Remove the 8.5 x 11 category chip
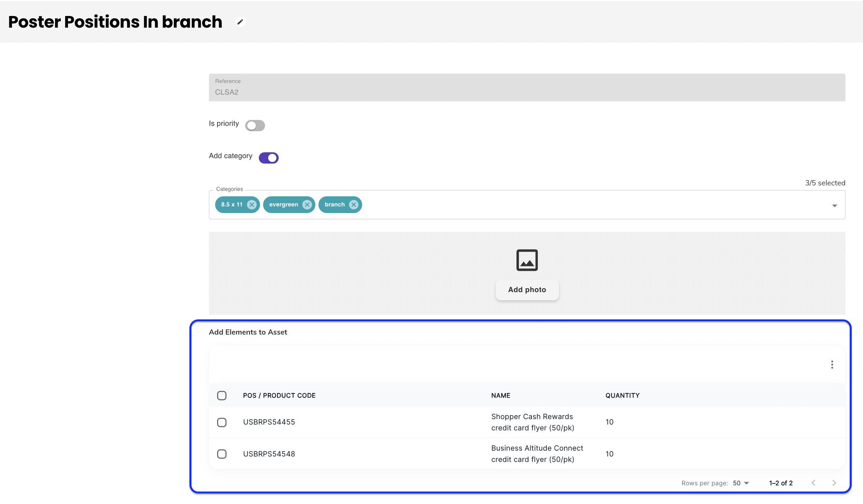863x504 pixels. coord(252,204)
